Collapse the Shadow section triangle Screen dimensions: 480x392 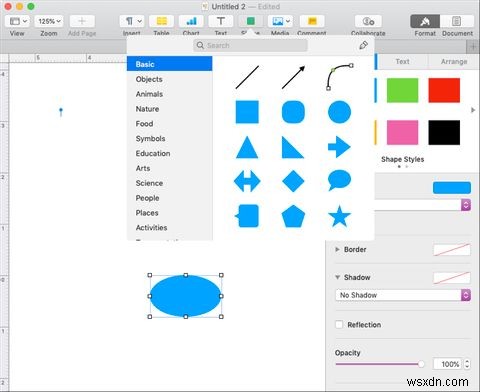pyautogui.click(x=337, y=277)
